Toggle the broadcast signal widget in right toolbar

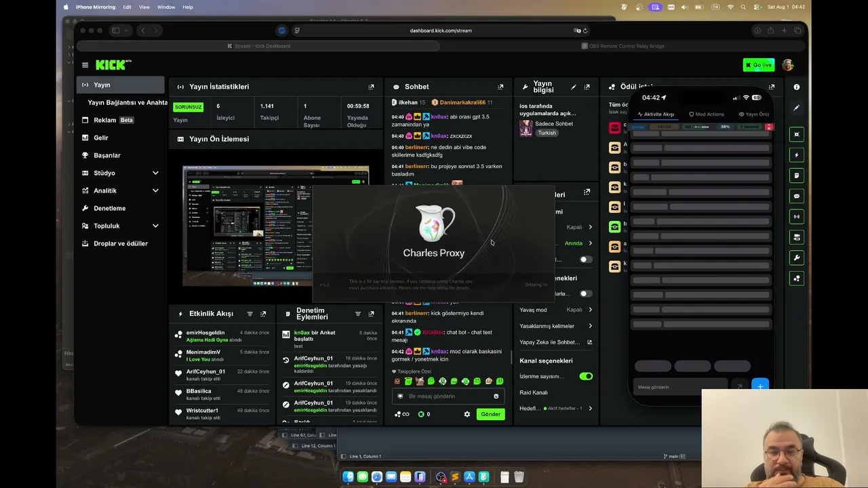click(797, 217)
